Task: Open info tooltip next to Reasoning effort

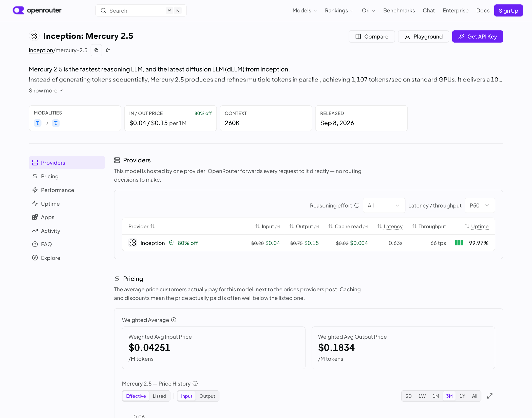Action: (x=357, y=205)
